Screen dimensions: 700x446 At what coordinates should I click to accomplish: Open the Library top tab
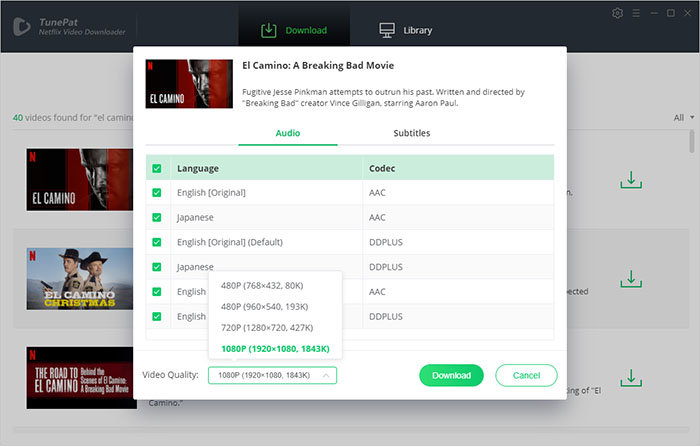[406, 30]
